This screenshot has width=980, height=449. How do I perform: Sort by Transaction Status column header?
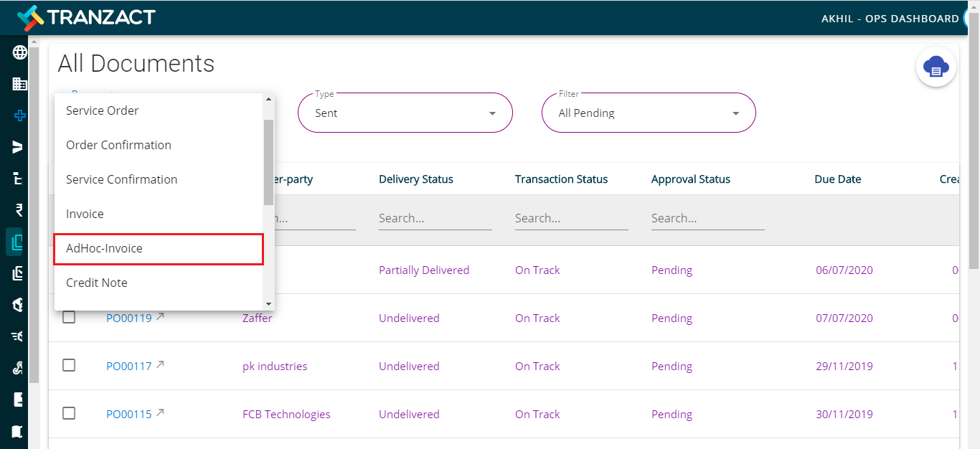coord(561,179)
